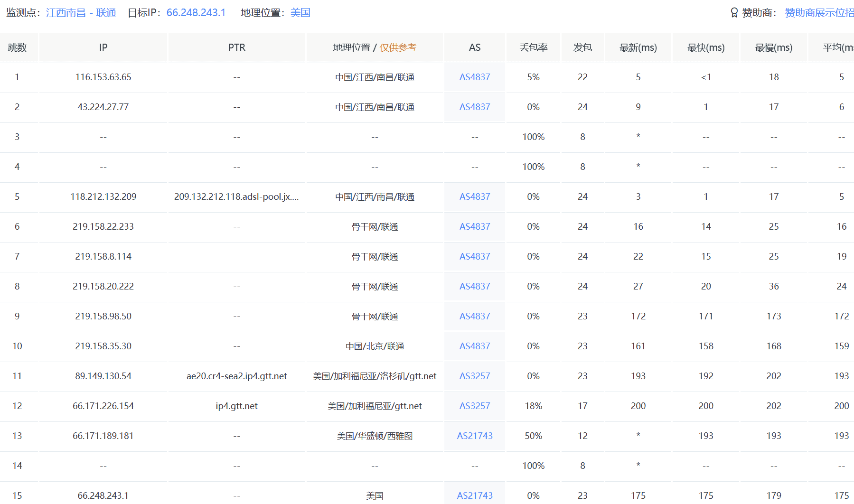Click the orange 仅供参考 label in header
The image size is (854, 504).
pos(399,47)
